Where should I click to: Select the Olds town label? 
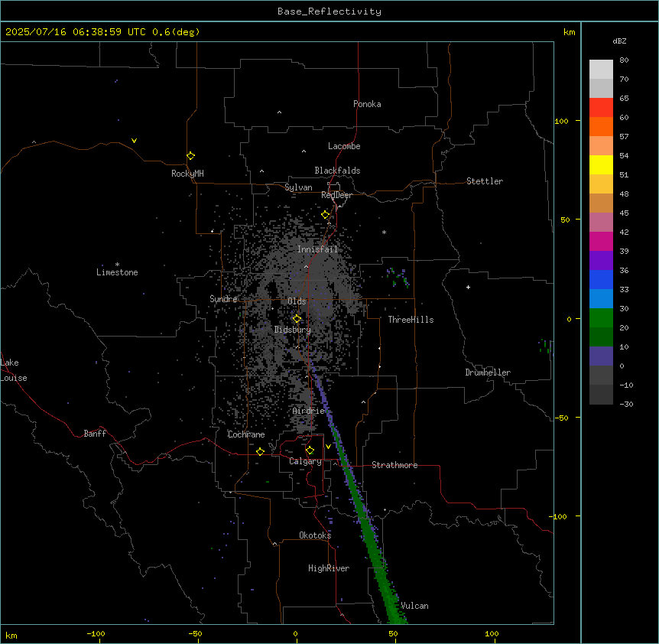tap(297, 301)
